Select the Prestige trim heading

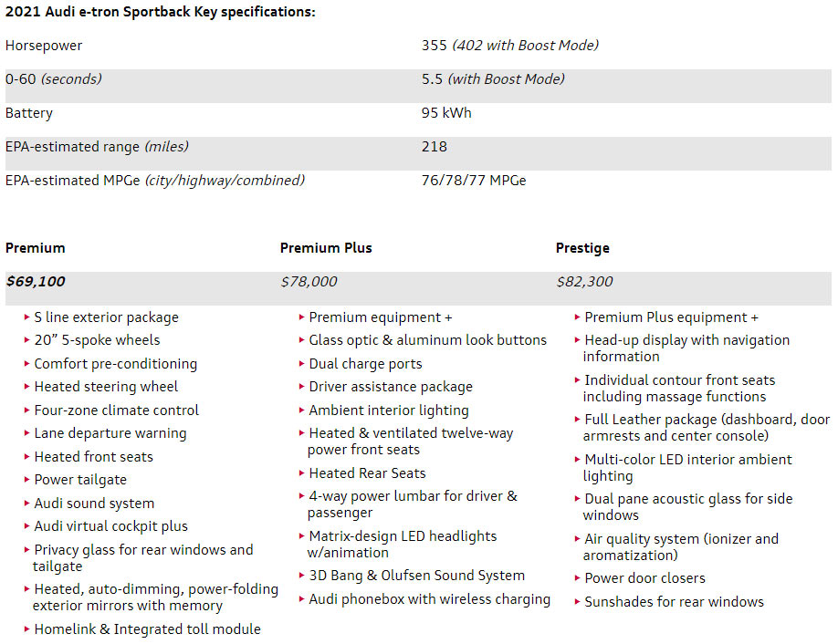[582, 248]
